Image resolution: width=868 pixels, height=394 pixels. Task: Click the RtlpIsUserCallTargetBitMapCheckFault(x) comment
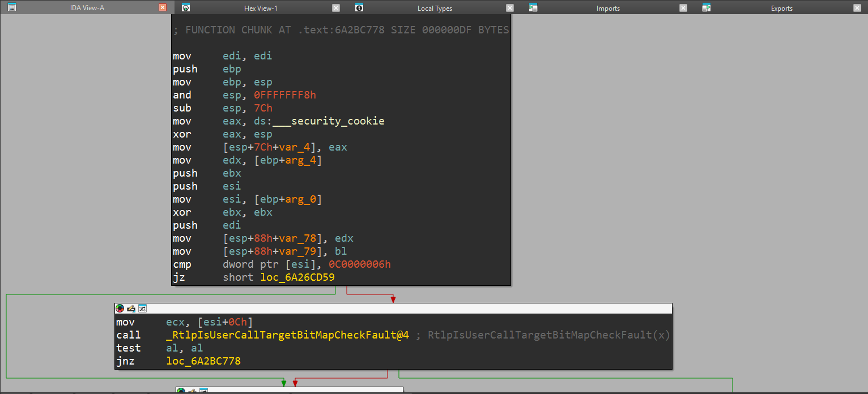pyautogui.click(x=549, y=335)
